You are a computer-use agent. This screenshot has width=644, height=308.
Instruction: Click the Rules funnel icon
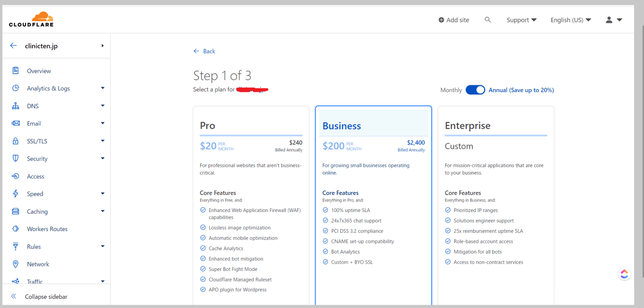(x=15, y=246)
